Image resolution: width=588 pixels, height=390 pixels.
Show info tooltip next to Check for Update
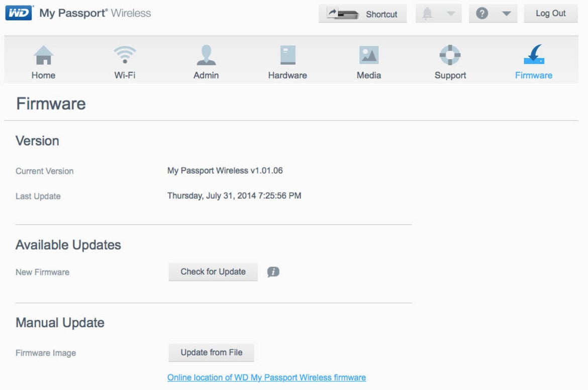click(273, 272)
